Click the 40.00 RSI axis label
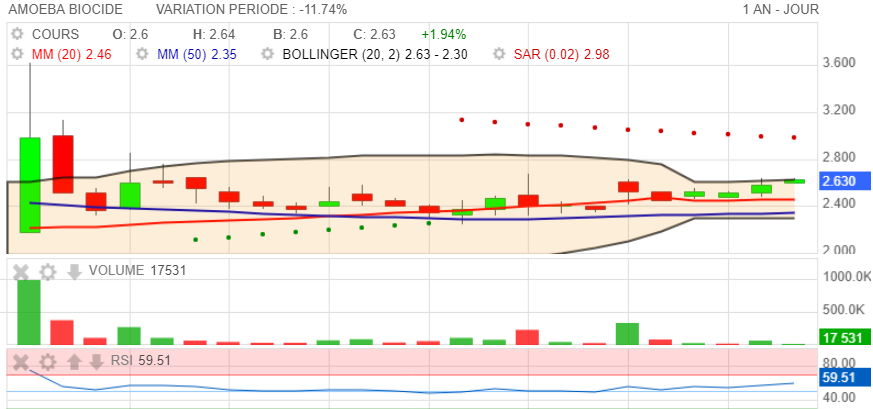 (838, 397)
